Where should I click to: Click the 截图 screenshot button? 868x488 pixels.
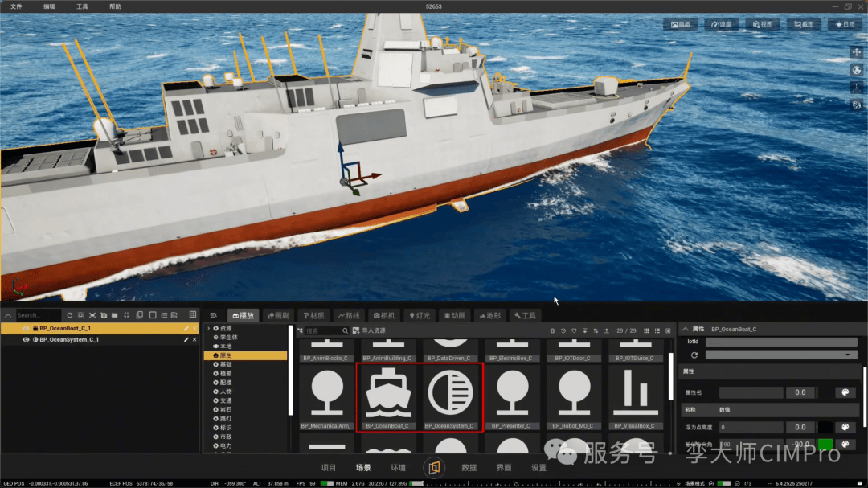(805, 24)
